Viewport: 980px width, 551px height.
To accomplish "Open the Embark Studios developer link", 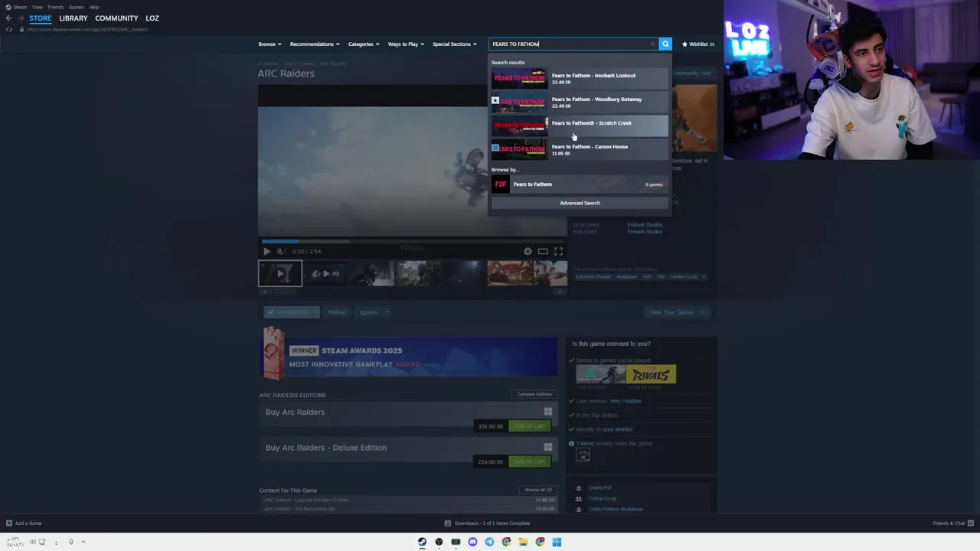I will pos(645,225).
